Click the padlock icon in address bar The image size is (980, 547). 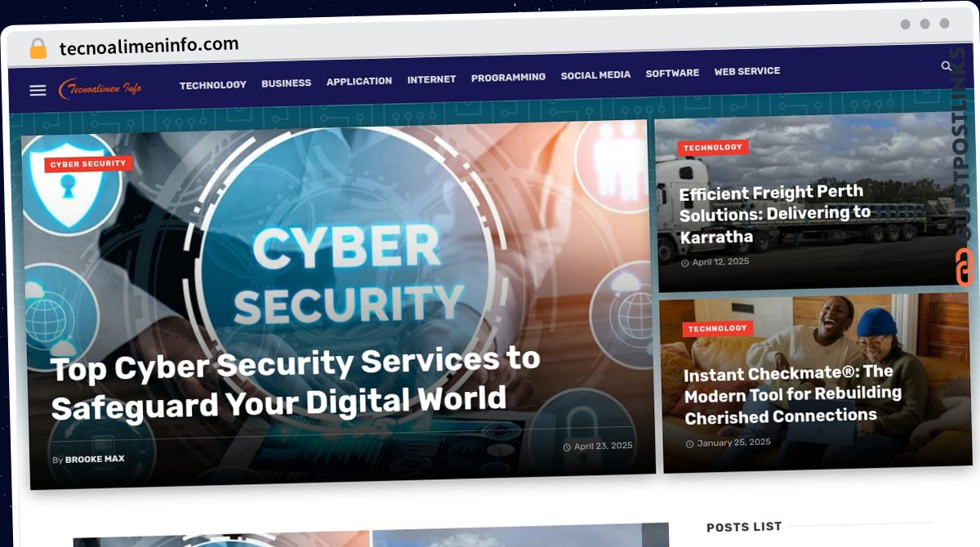[x=38, y=48]
